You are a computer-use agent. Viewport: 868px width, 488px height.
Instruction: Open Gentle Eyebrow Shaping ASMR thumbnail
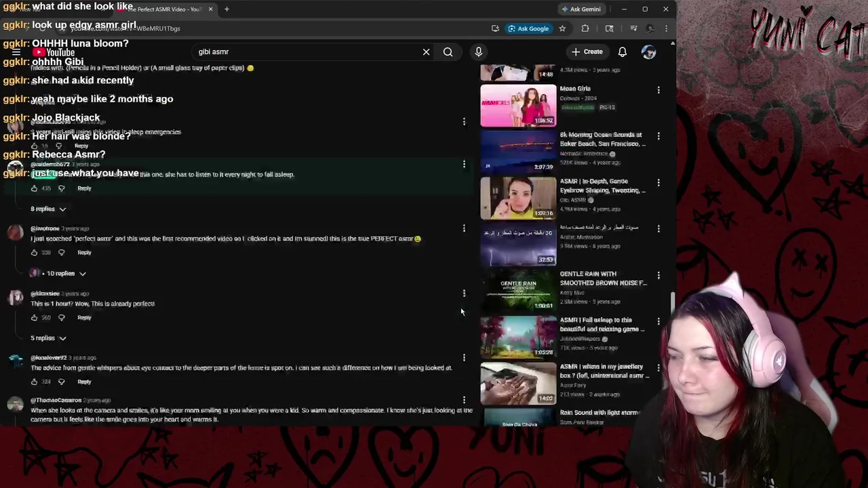pyautogui.click(x=518, y=199)
